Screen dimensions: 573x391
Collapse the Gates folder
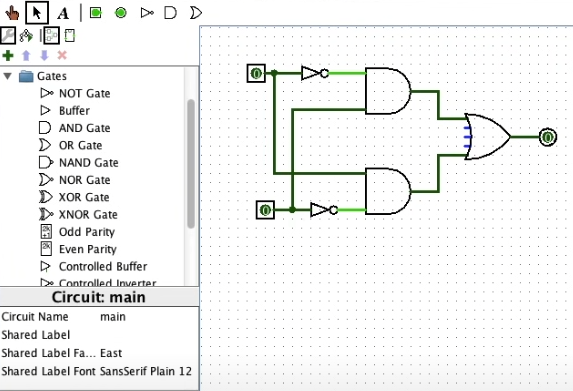[7, 76]
